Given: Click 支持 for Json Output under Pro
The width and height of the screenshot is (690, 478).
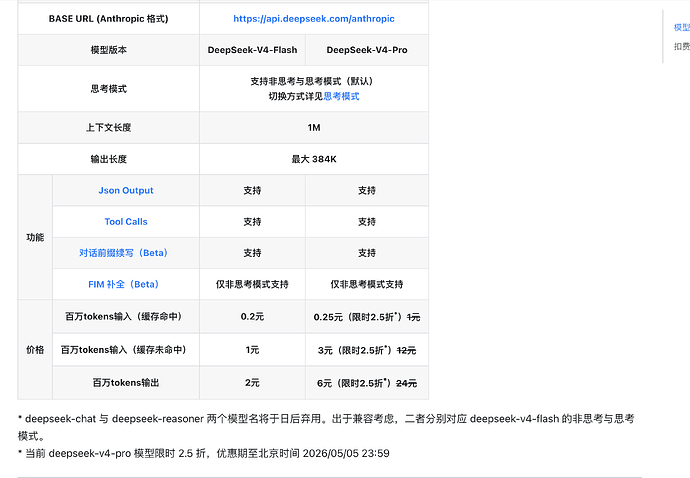Looking at the screenshot, I should point(367,191).
